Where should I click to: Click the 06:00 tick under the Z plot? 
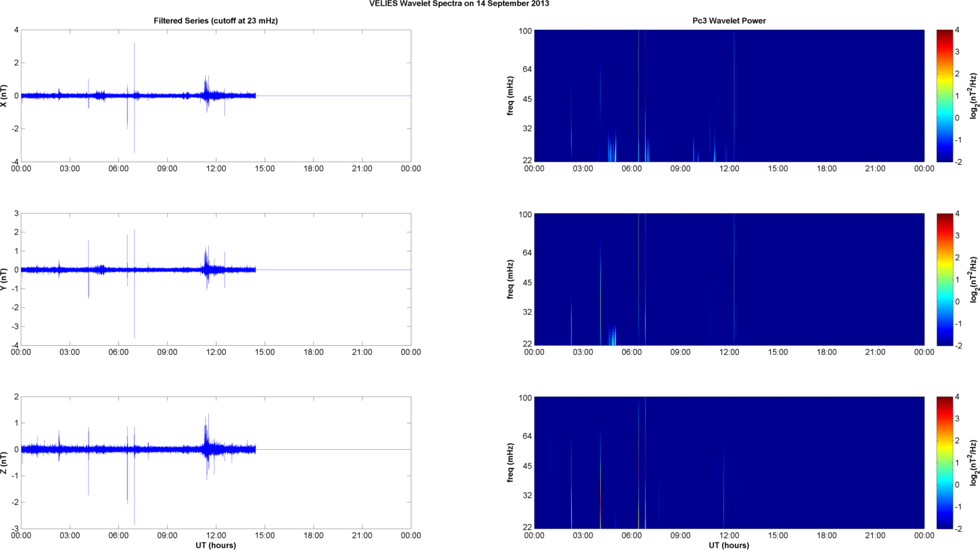point(118,535)
